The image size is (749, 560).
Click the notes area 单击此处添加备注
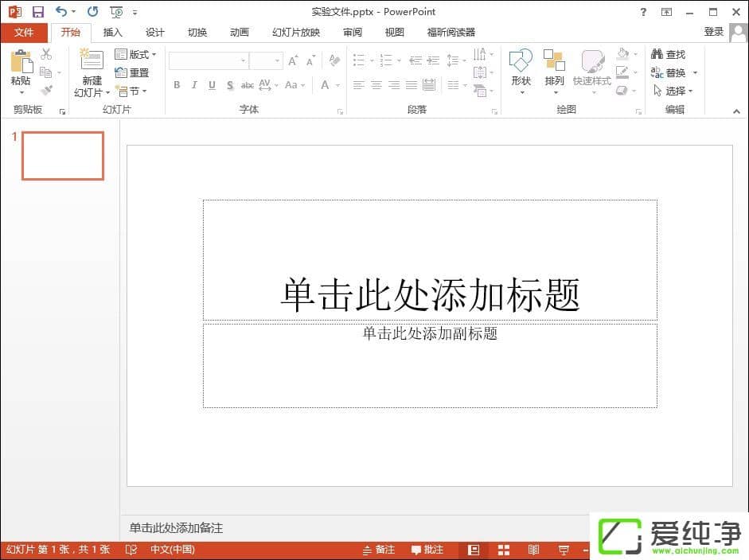coord(176,527)
